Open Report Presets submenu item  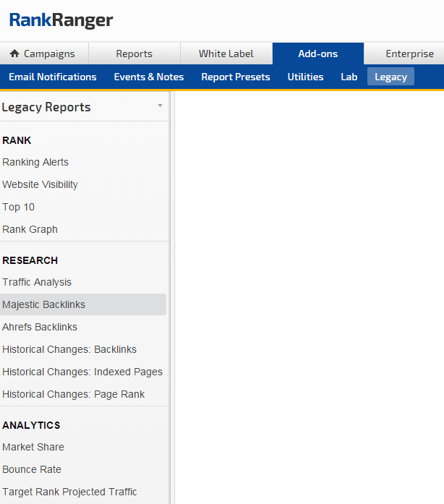pos(235,77)
